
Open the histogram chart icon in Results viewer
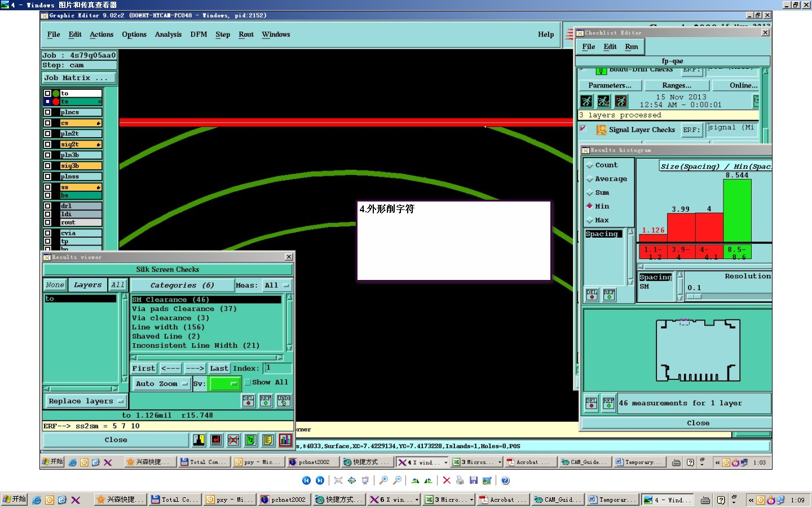click(x=285, y=440)
